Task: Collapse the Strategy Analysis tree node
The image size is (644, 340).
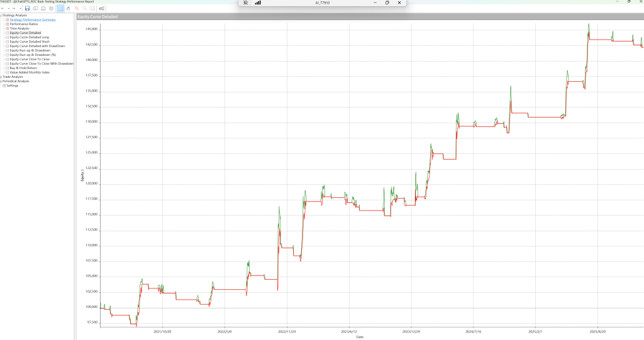Action: point(1,15)
